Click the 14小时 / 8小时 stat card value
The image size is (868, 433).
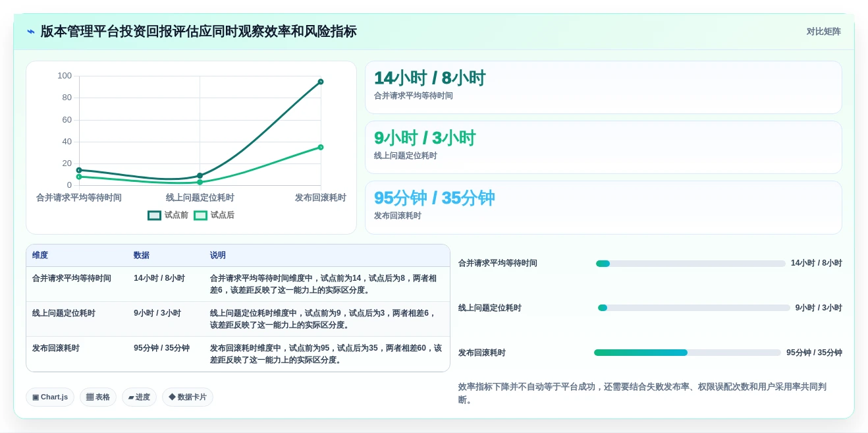tap(429, 78)
